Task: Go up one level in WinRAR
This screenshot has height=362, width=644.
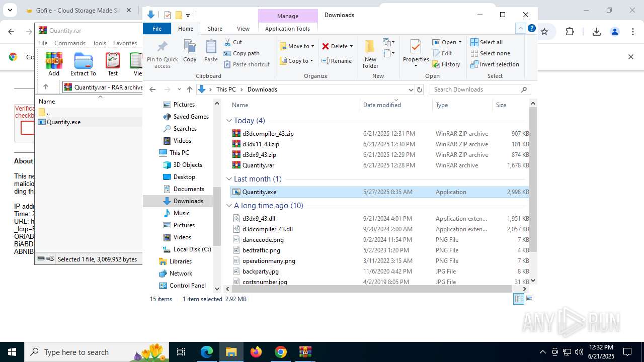Action: coord(46,87)
